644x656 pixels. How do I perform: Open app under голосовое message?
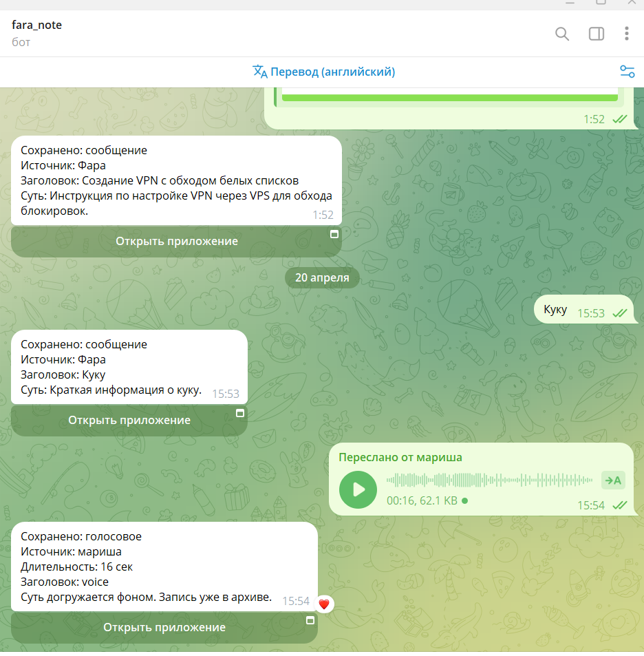click(x=164, y=628)
